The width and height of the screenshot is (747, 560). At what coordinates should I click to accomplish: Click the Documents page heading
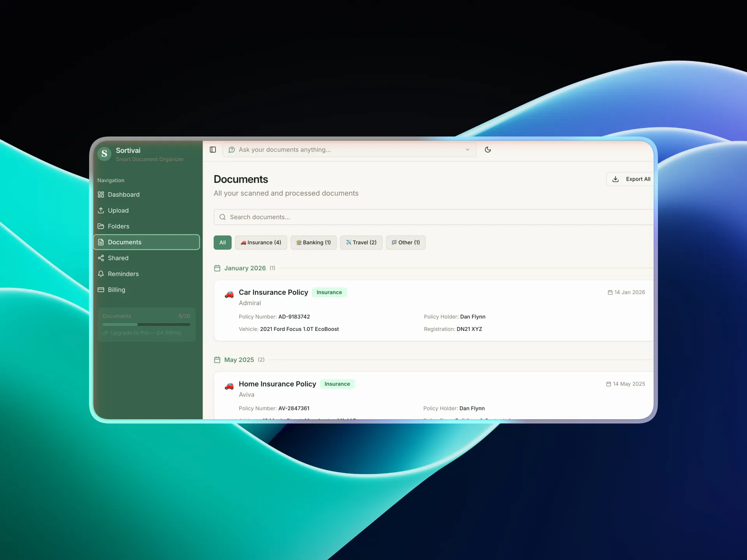[x=241, y=179]
